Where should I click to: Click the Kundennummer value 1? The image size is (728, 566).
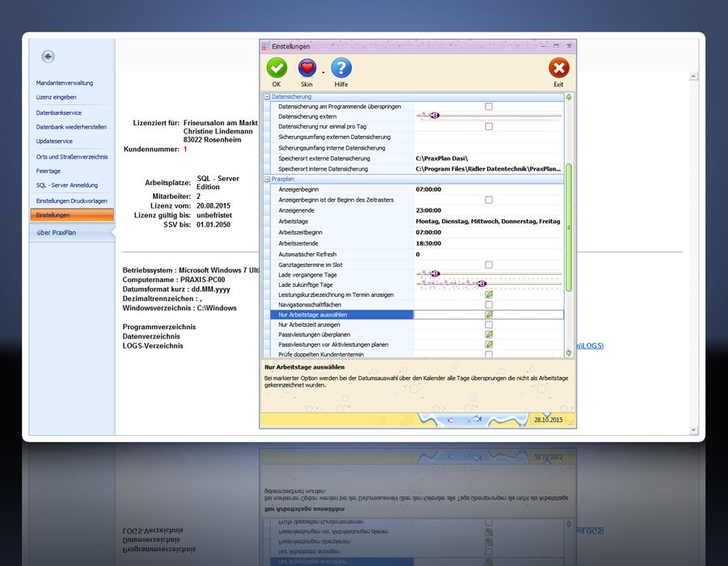pos(184,150)
